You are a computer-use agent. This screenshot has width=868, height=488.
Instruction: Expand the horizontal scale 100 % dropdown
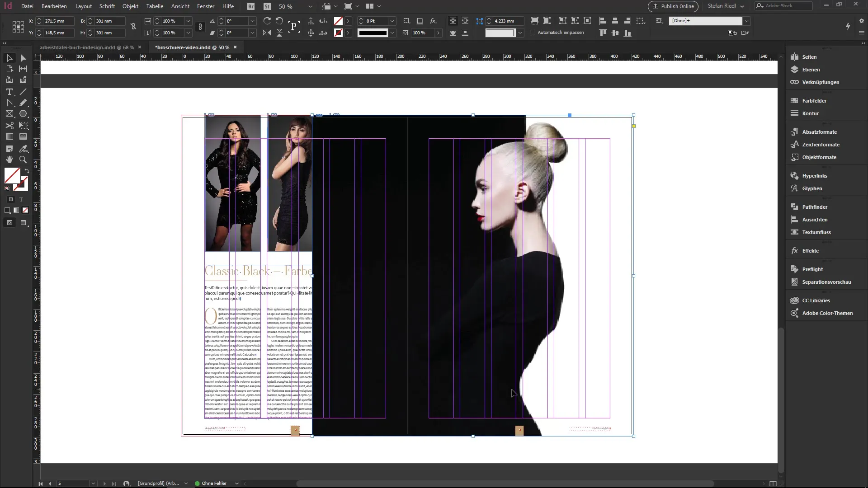(188, 21)
